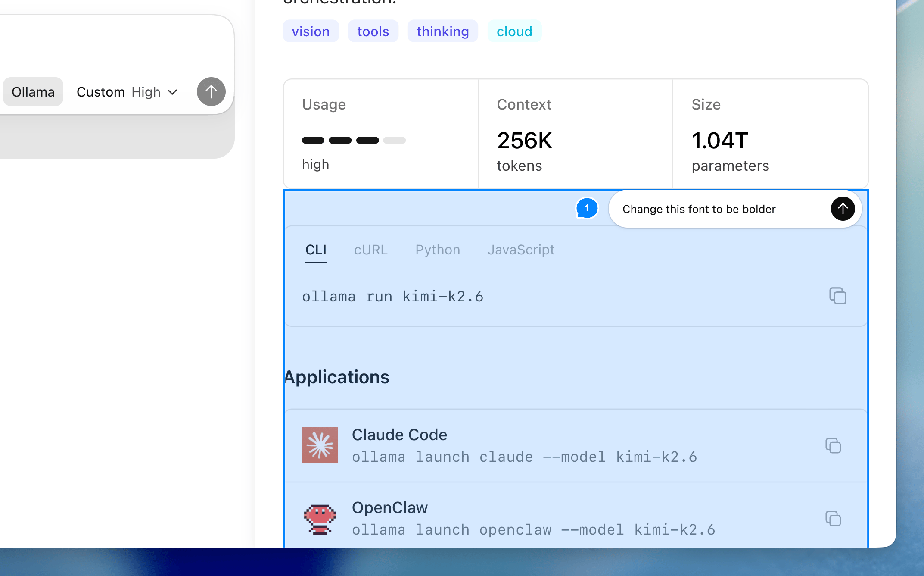Click the OpenClaw pixel-art icon
924x576 pixels.
pyautogui.click(x=320, y=519)
